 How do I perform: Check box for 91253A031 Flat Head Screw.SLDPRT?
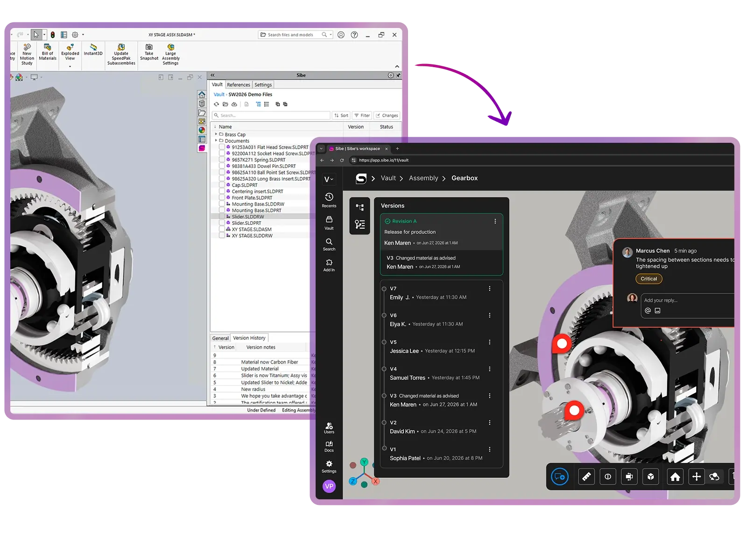pyautogui.click(x=222, y=147)
